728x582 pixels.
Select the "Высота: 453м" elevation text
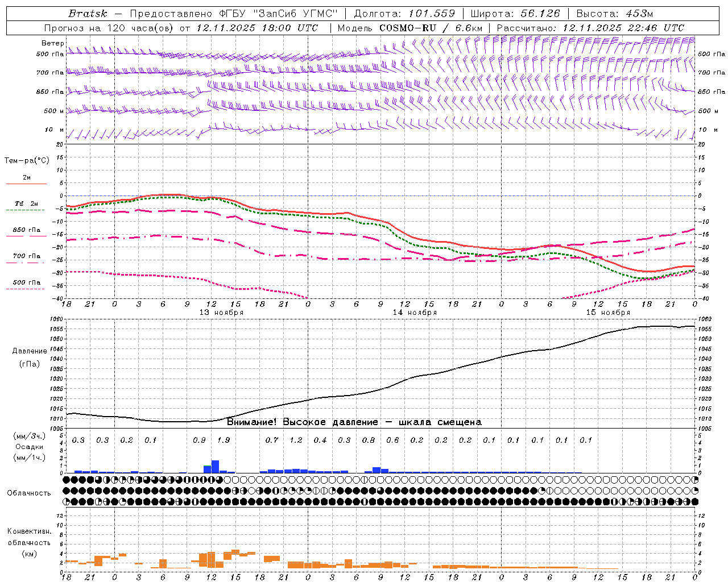(x=614, y=14)
